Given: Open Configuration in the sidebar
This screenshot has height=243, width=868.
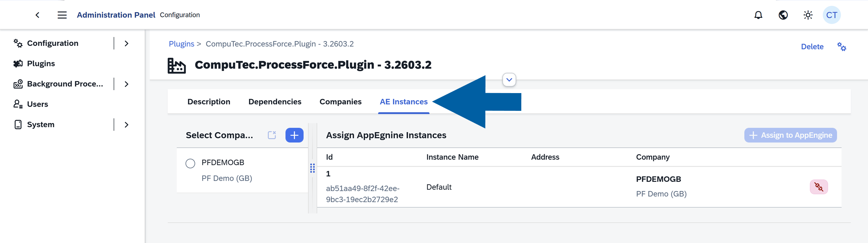Looking at the screenshot, I should pos(53,43).
